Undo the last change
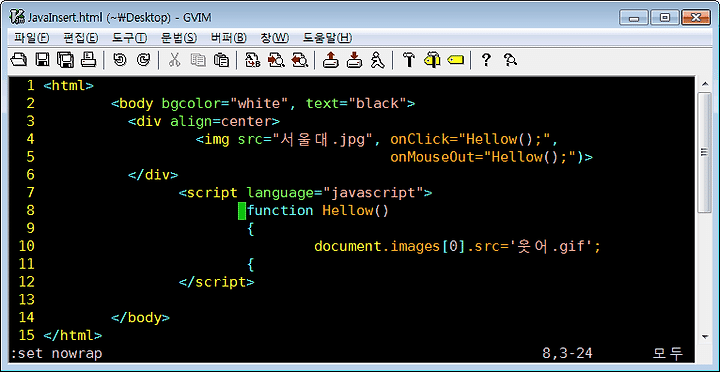 tap(120, 60)
